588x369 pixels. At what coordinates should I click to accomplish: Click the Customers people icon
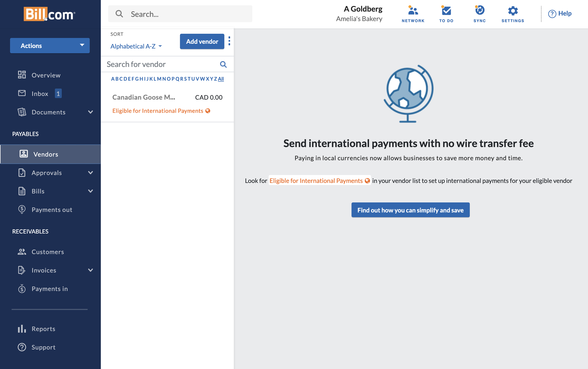22,252
